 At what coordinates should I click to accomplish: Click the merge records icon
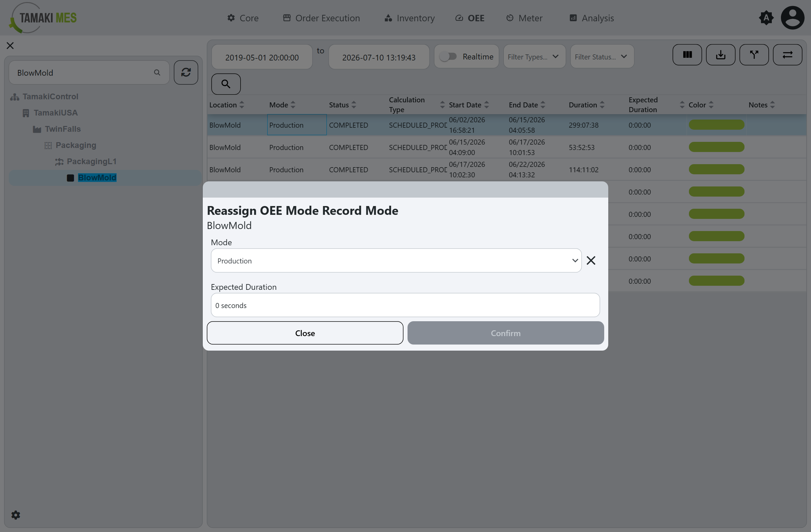pyautogui.click(x=754, y=54)
